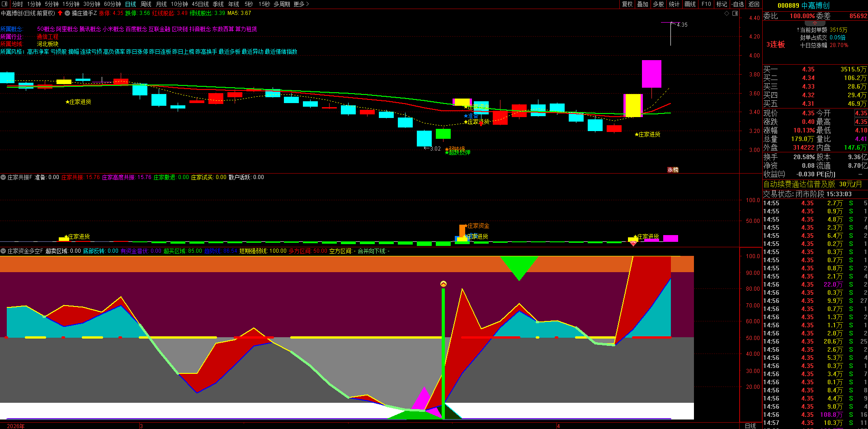868x429 pixels.
Task: Click the 区块链 concept tag
Action: point(180,29)
